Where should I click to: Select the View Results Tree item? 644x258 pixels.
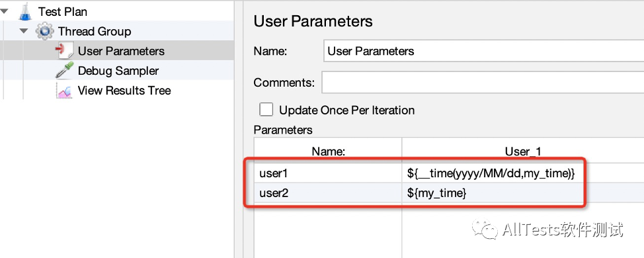[124, 91]
